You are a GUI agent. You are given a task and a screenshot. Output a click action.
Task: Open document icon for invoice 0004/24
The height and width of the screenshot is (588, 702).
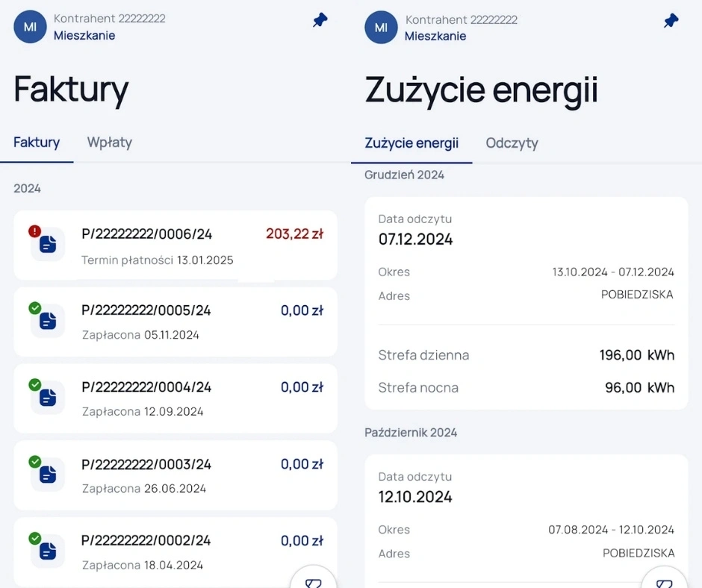[x=48, y=397]
